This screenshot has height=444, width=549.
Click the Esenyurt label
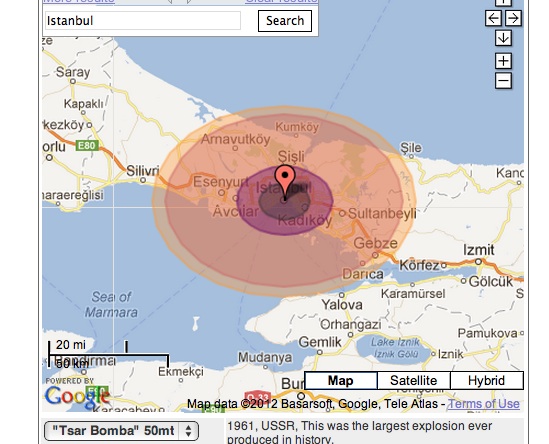coord(221,182)
